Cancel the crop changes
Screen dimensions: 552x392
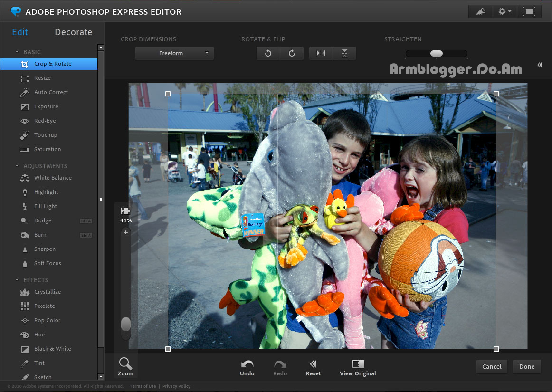pos(492,367)
